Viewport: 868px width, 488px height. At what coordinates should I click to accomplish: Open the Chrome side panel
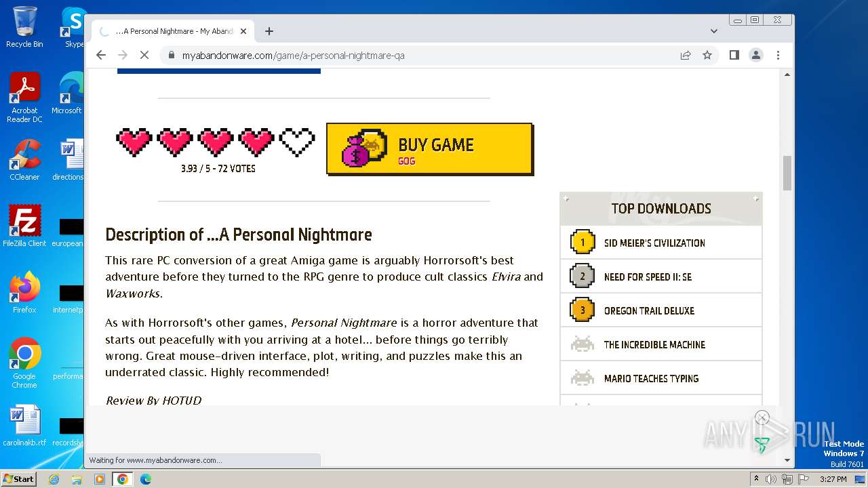pyautogui.click(x=734, y=55)
